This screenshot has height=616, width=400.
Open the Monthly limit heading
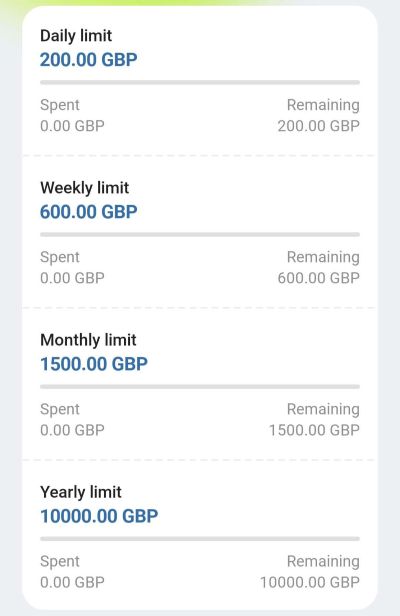[x=88, y=340]
